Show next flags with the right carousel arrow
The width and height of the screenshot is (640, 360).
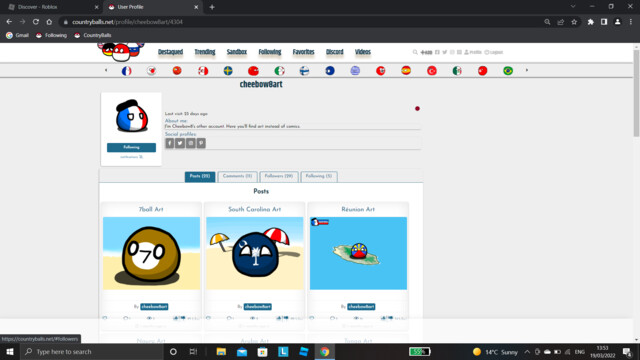527,70
